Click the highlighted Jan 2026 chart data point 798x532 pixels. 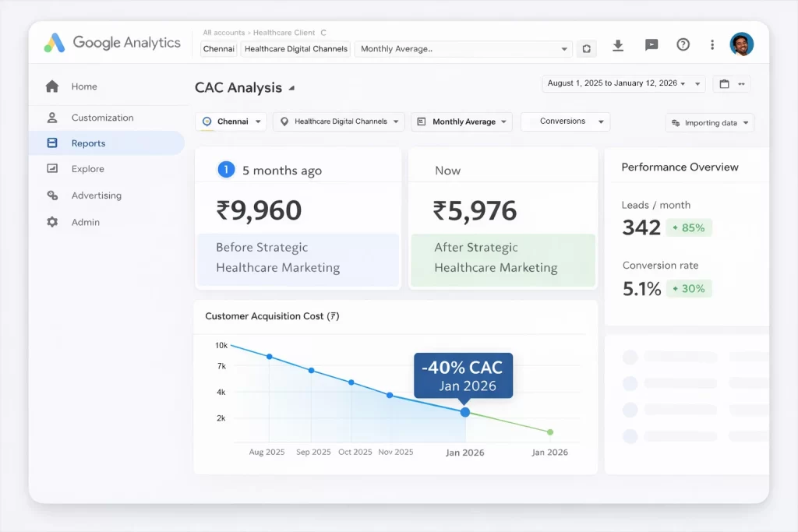465,412
